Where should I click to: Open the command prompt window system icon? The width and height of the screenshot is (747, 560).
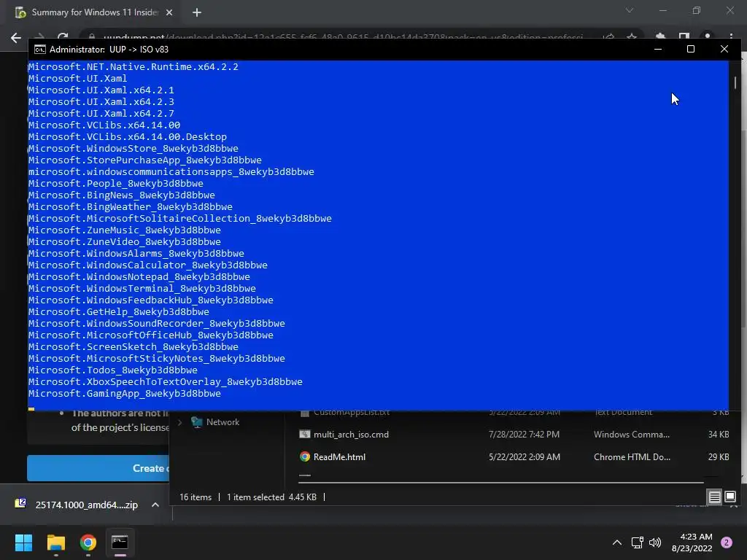point(40,50)
